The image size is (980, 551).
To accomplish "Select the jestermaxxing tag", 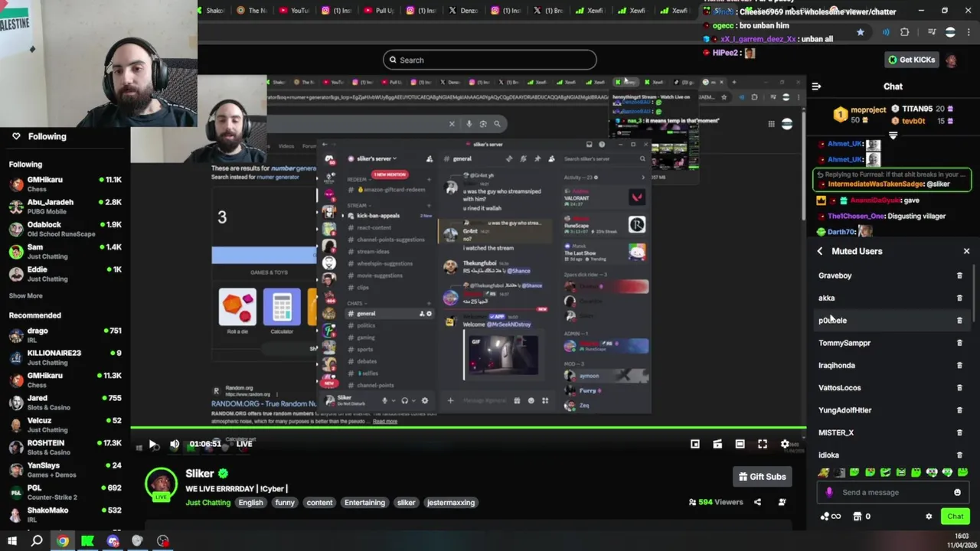I will pyautogui.click(x=451, y=503).
